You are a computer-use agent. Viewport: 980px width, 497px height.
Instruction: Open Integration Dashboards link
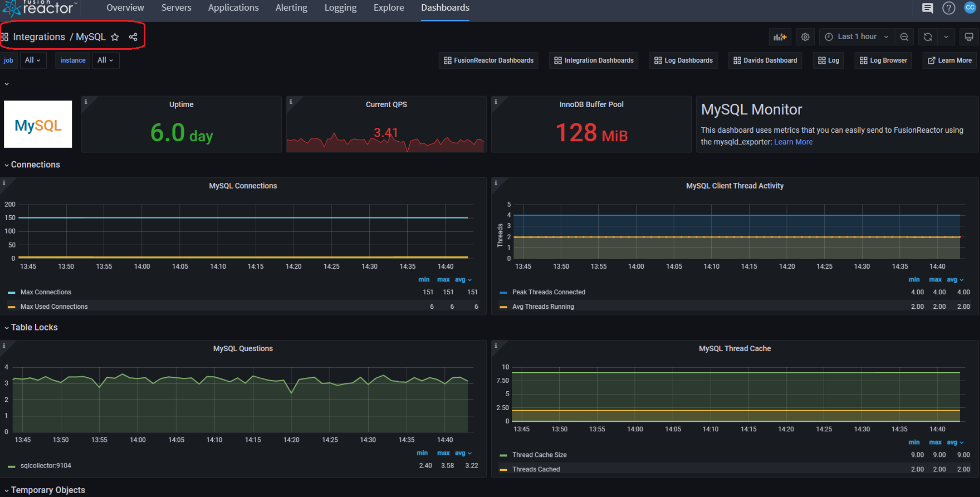(594, 60)
